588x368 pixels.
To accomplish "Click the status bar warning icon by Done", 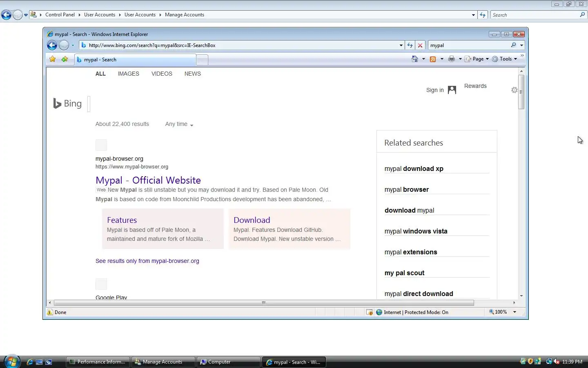I will coord(50,312).
